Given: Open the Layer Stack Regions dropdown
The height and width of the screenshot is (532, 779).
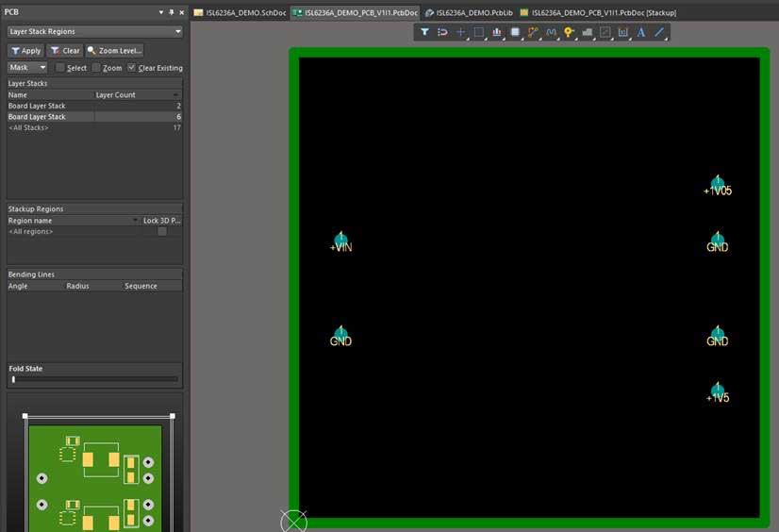Looking at the screenshot, I should [x=94, y=31].
